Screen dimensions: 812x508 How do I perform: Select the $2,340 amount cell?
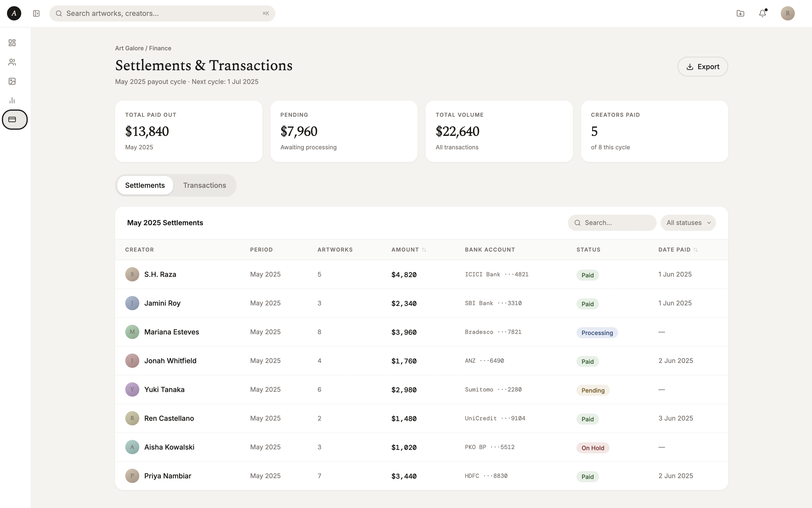404,304
